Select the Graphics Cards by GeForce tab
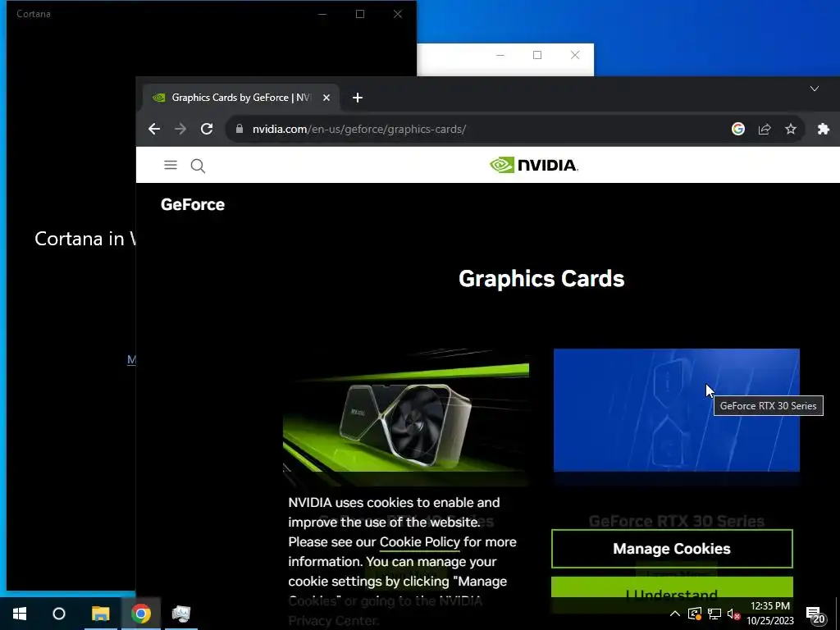Image resolution: width=840 pixels, height=630 pixels. tap(241, 98)
